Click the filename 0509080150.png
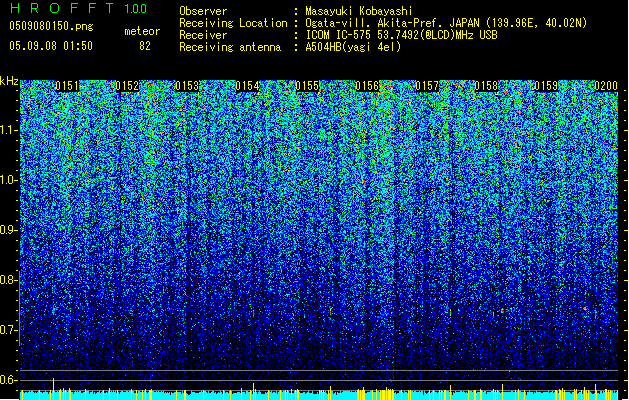 51,27
